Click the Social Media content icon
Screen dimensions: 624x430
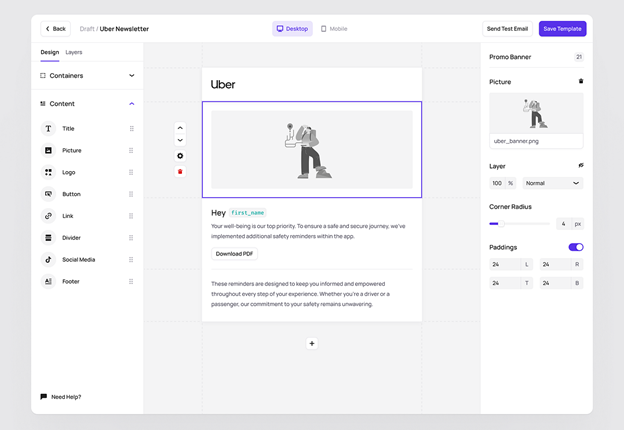pyautogui.click(x=48, y=260)
